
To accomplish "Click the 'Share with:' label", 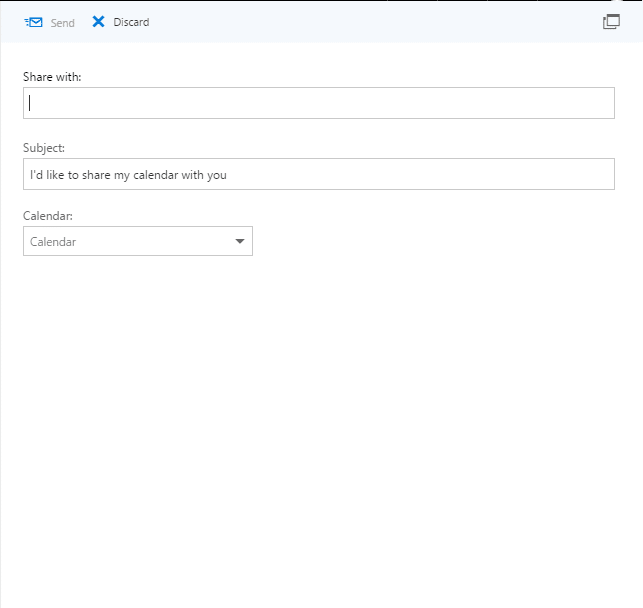I will coord(52,77).
